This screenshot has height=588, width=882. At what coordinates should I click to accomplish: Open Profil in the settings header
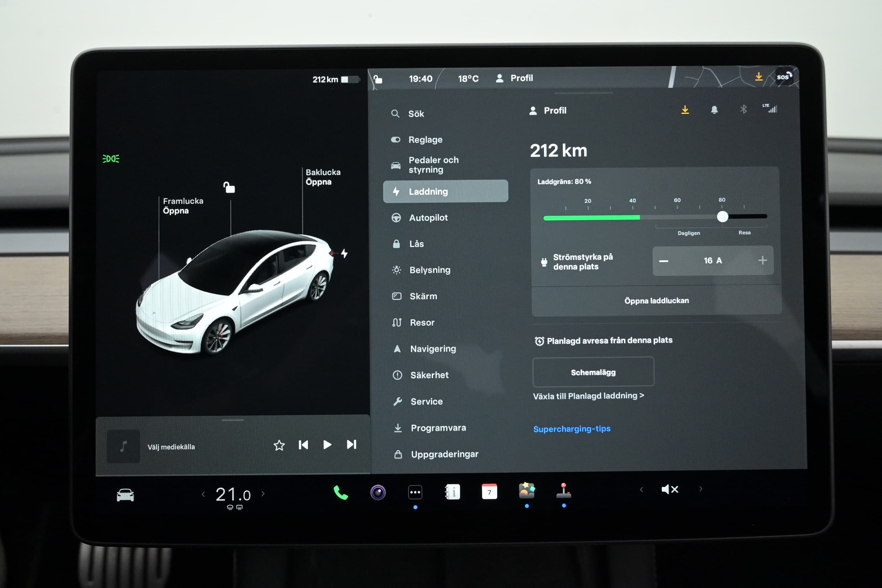click(548, 111)
